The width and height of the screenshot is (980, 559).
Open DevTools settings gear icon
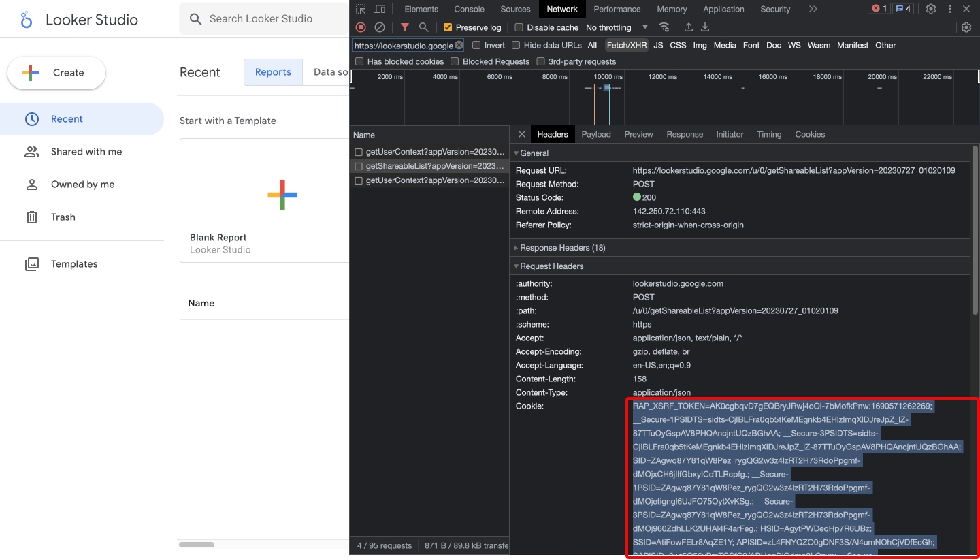(x=931, y=9)
